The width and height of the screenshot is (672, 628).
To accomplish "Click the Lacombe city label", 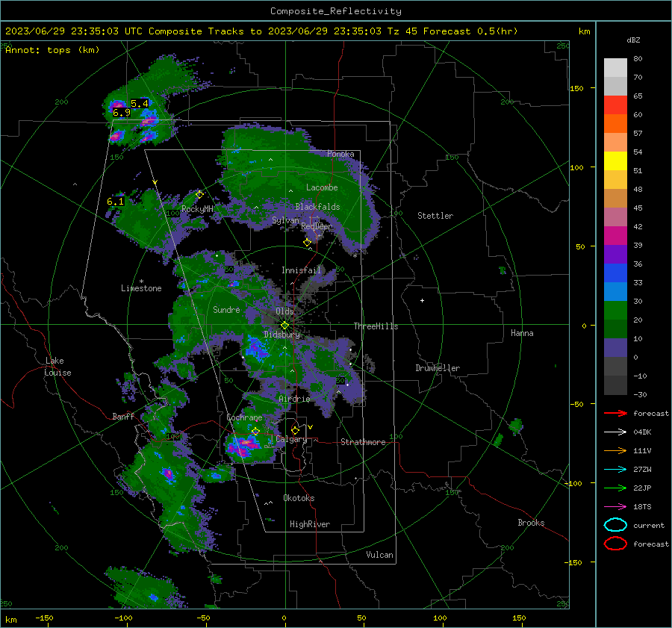I will pos(322,187).
